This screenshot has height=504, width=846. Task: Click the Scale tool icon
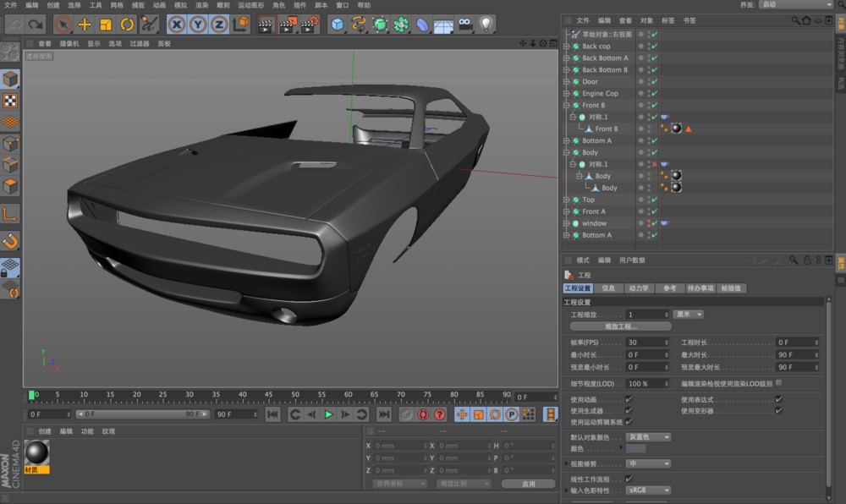[106, 25]
